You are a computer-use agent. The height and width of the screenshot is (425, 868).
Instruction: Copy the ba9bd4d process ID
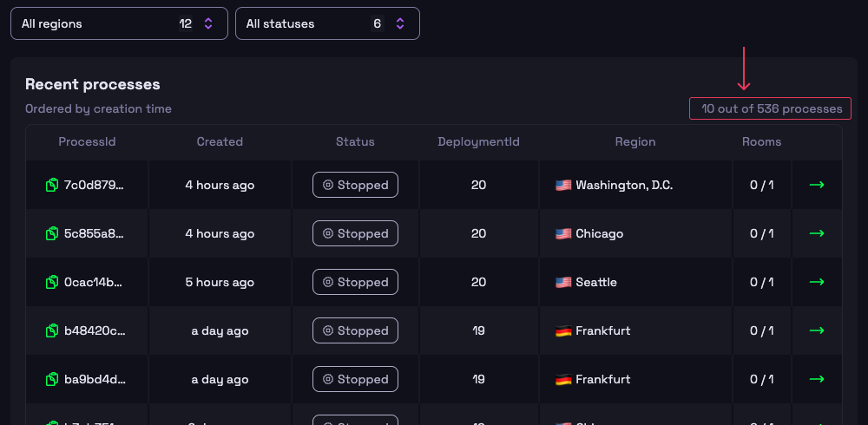52,379
